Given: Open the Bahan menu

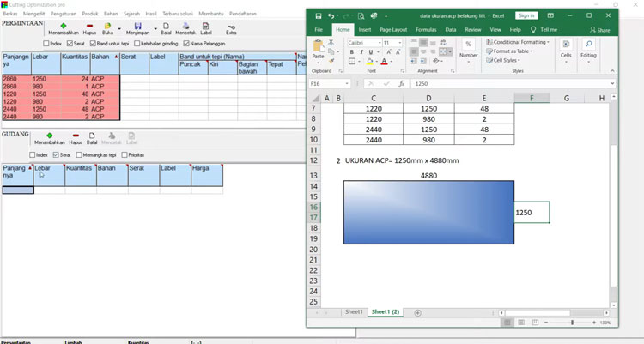Looking at the screenshot, I should pos(111,14).
